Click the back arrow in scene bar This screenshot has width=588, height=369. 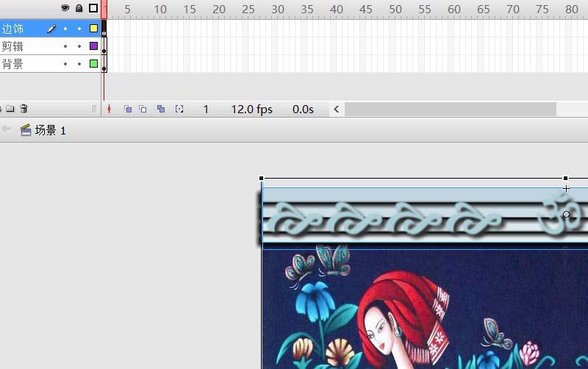[7, 129]
